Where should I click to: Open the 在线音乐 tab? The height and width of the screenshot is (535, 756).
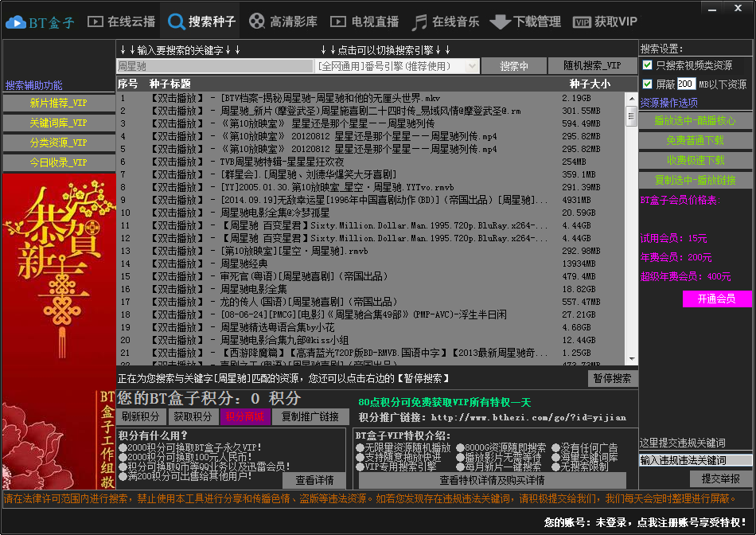pos(446,21)
